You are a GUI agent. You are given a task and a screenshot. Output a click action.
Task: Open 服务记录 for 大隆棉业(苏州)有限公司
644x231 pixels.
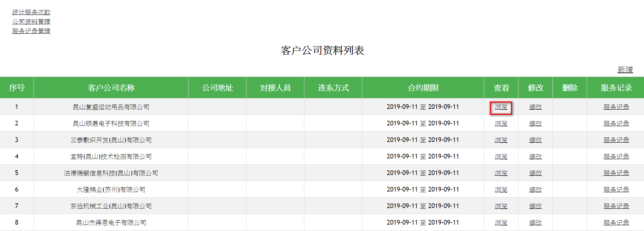pyautogui.click(x=616, y=190)
